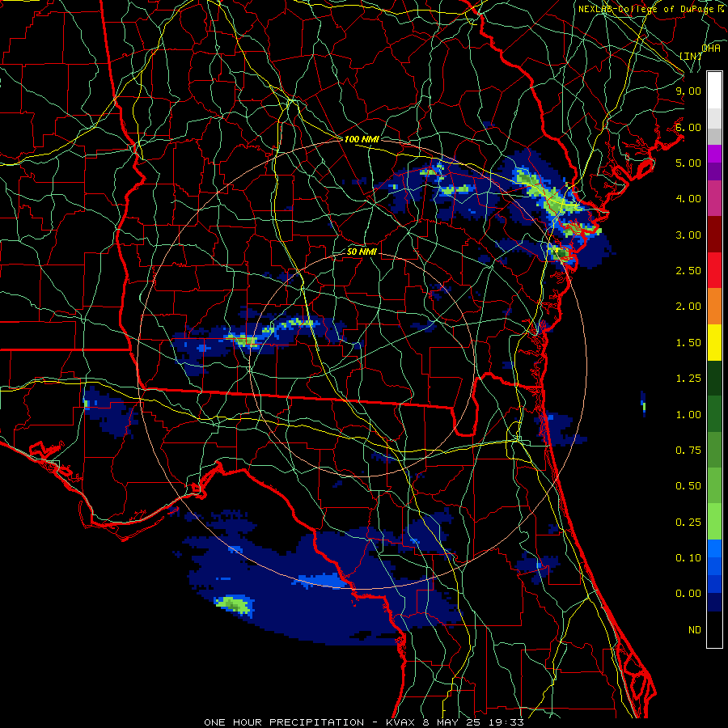This screenshot has height=728, width=728.
Task: Click the "ONE HOUR PRECIPITATION" caption text
Action: [284, 722]
